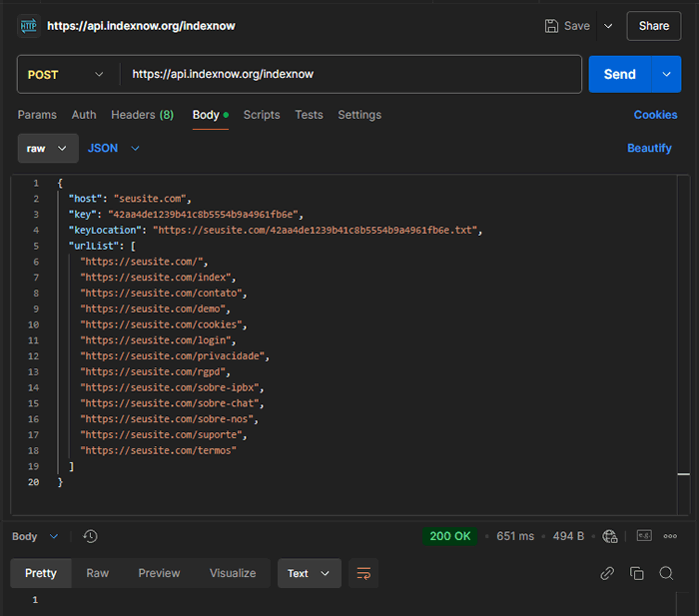Image resolution: width=699 pixels, height=616 pixels.
Task: Select the Preview response view
Action: coord(159,573)
